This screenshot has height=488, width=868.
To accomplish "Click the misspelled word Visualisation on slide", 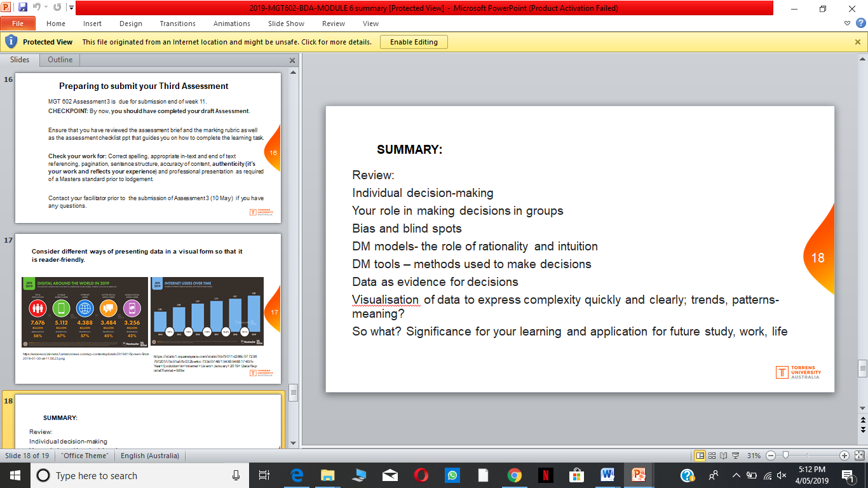I will click(x=386, y=299).
